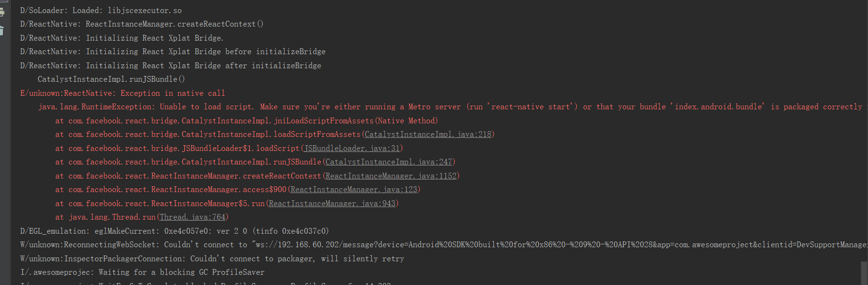Select the SoLoader 'Loaded: libjscexecutor.so' line
The height and width of the screenshot is (285, 868).
[x=101, y=11]
